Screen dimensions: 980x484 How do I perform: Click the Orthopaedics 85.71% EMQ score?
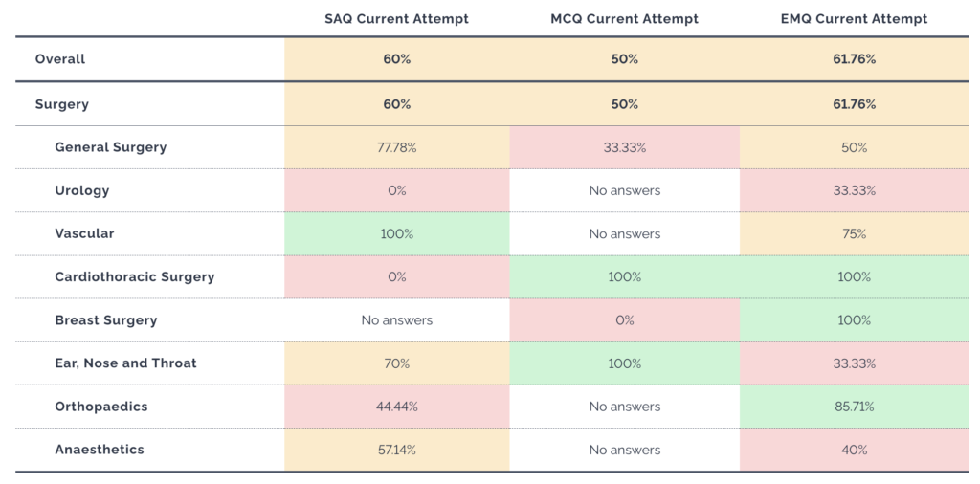click(854, 407)
